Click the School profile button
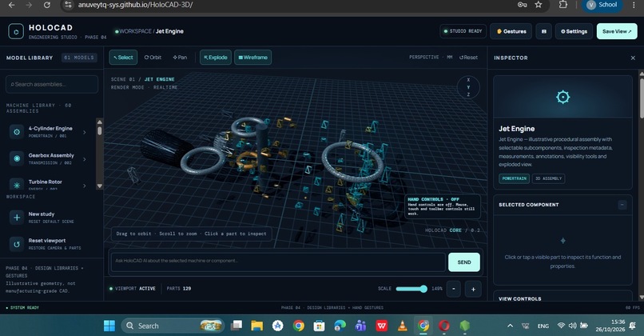This screenshot has height=336, width=644. pyautogui.click(x=602, y=5)
